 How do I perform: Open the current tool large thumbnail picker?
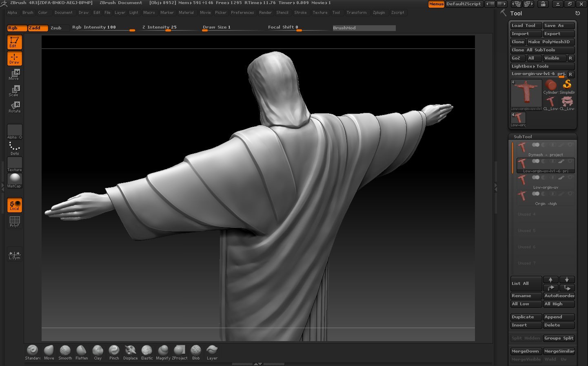[526, 95]
